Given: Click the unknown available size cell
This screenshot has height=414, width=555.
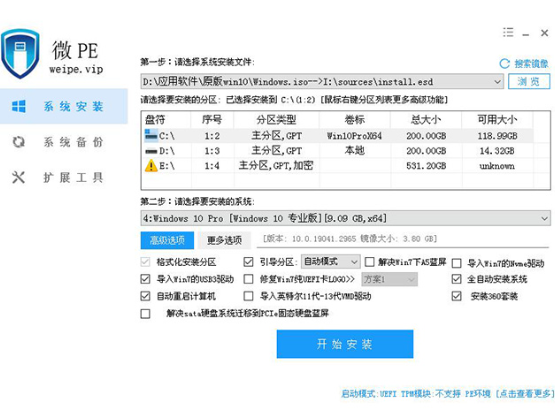Looking at the screenshot, I should click(x=497, y=166).
